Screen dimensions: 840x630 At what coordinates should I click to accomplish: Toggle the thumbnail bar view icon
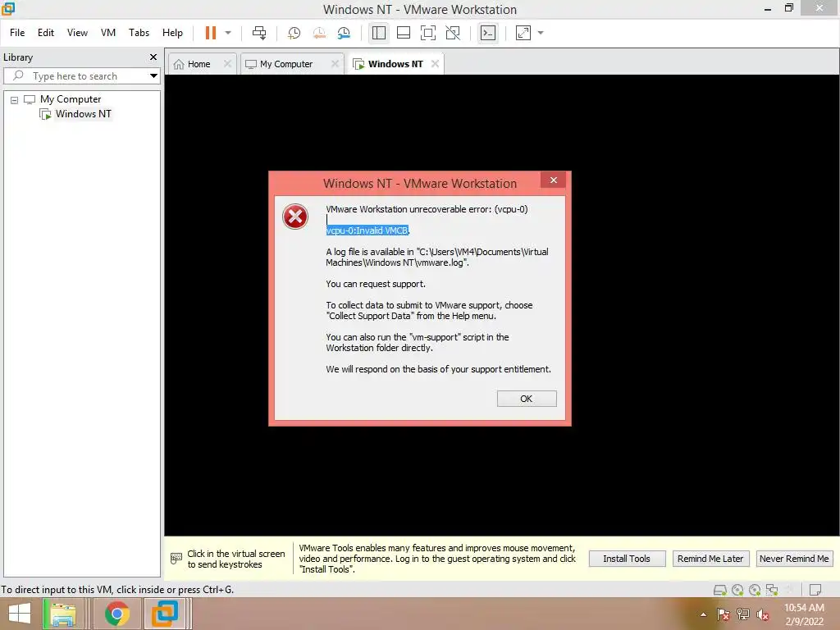[x=404, y=33]
